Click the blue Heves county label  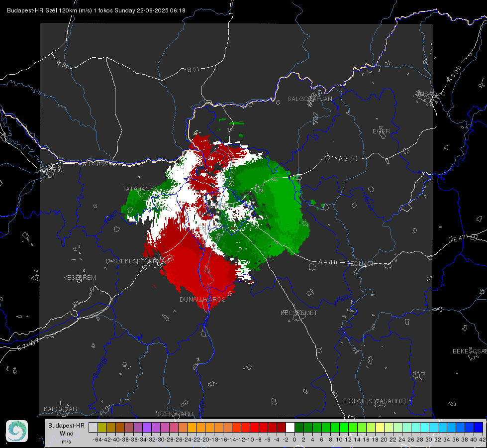(x=368, y=203)
